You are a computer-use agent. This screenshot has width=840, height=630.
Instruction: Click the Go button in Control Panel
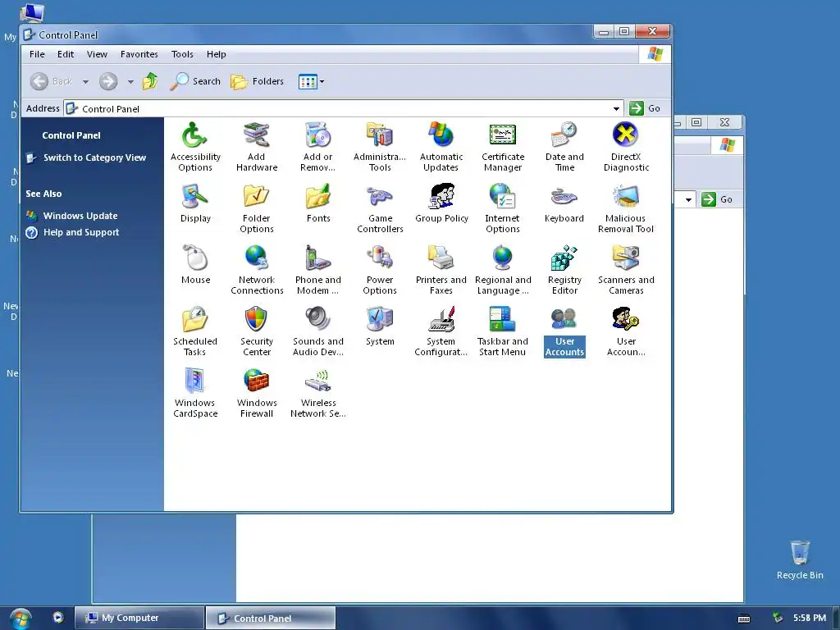[x=645, y=108]
